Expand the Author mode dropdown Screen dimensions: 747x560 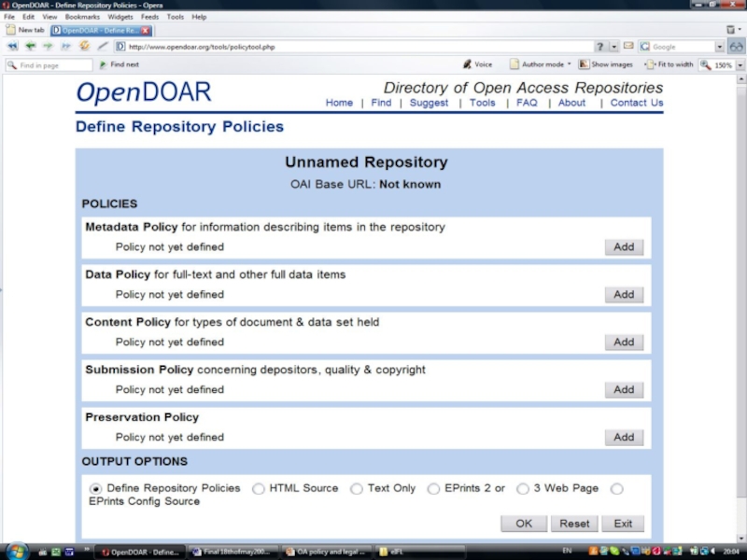(570, 65)
